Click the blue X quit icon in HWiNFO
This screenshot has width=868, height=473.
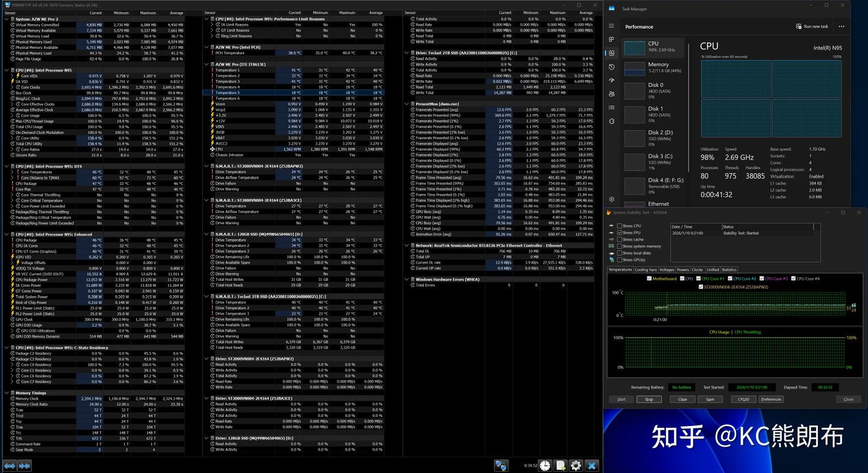click(x=592, y=465)
